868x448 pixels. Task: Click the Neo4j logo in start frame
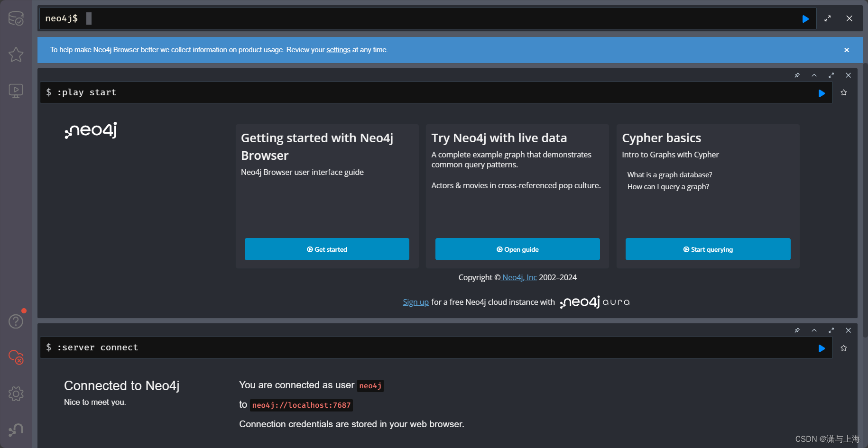click(91, 130)
